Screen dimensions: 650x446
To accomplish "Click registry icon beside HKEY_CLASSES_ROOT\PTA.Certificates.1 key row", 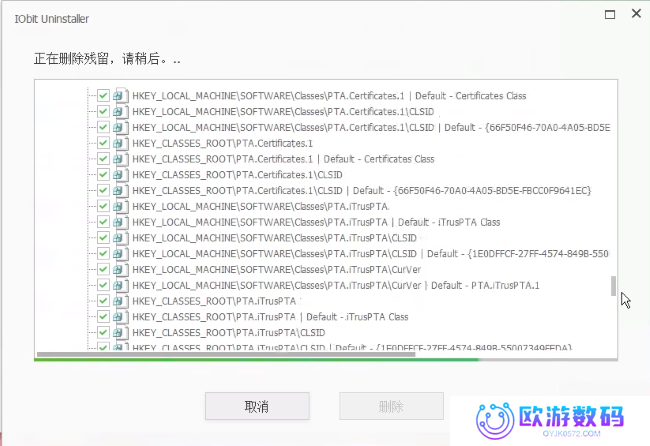I will 121,143.
